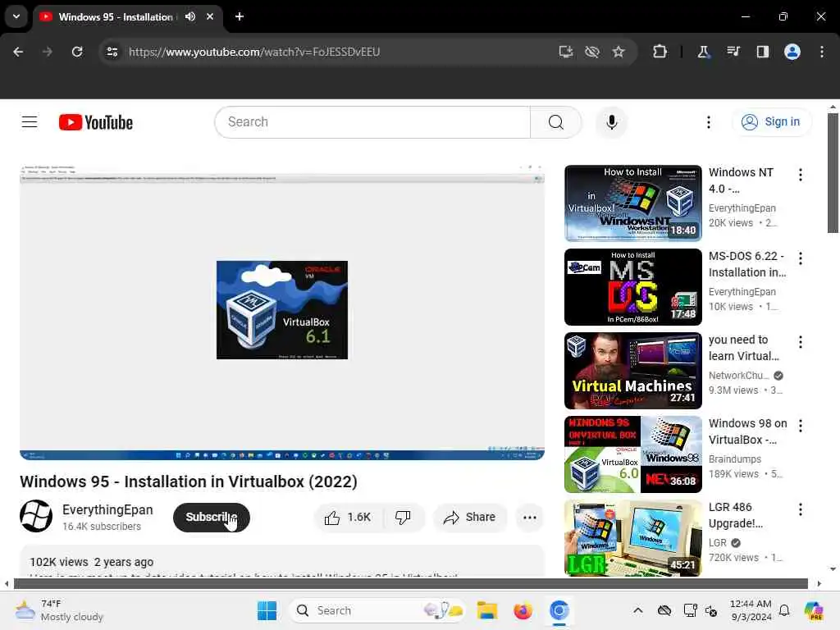Open options for Windows NT 4.0 video
The image size is (840, 630).
click(801, 175)
